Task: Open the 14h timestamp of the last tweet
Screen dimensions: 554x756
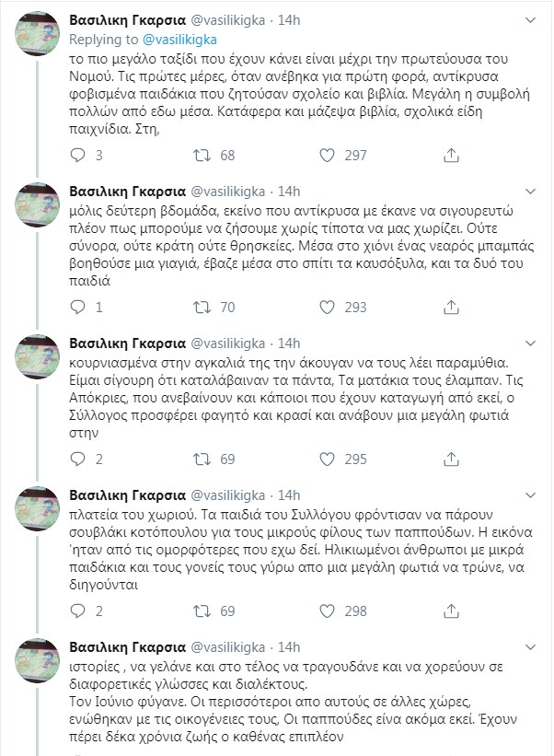Action: [x=289, y=647]
